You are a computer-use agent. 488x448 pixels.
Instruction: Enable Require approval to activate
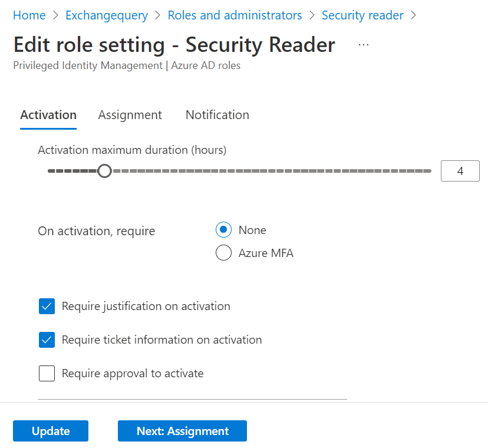pyautogui.click(x=47, y=373)
